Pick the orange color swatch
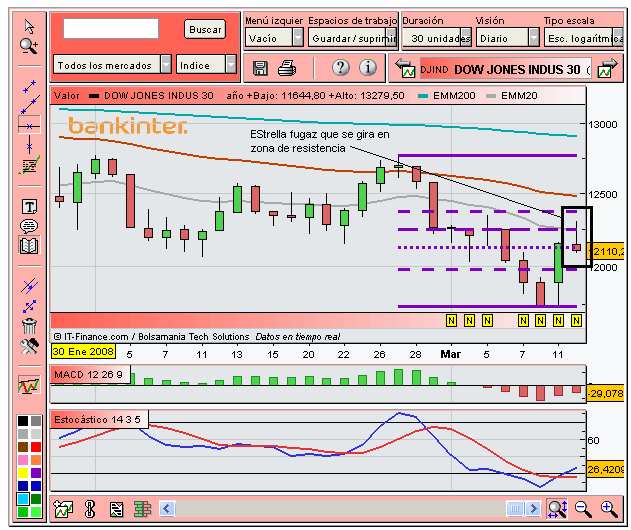This screenshot has height=530, width=631. (36, 460)
